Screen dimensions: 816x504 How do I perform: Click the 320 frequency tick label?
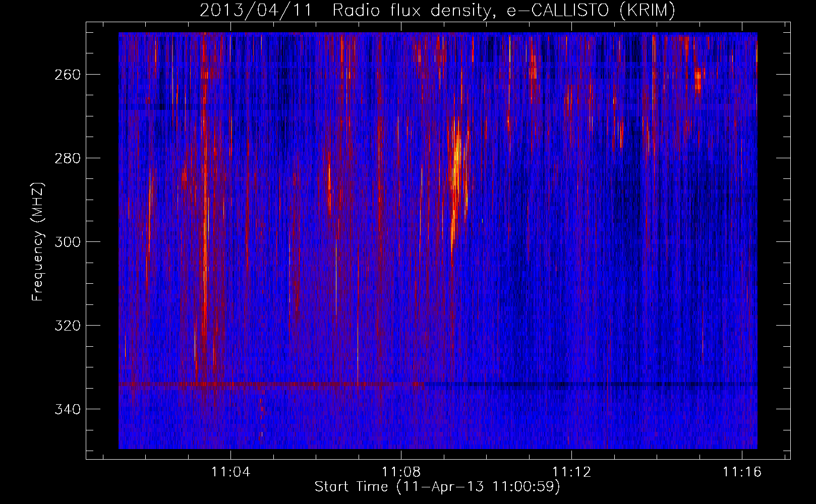pos(67,326)
